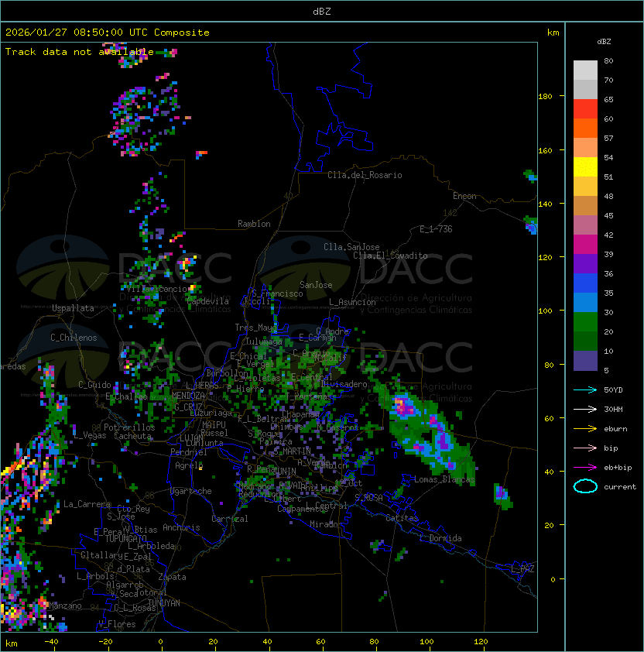Click the cyan ellipse 'current' marker
Viewport: 644px width, 652px height.
click(585, 486)
